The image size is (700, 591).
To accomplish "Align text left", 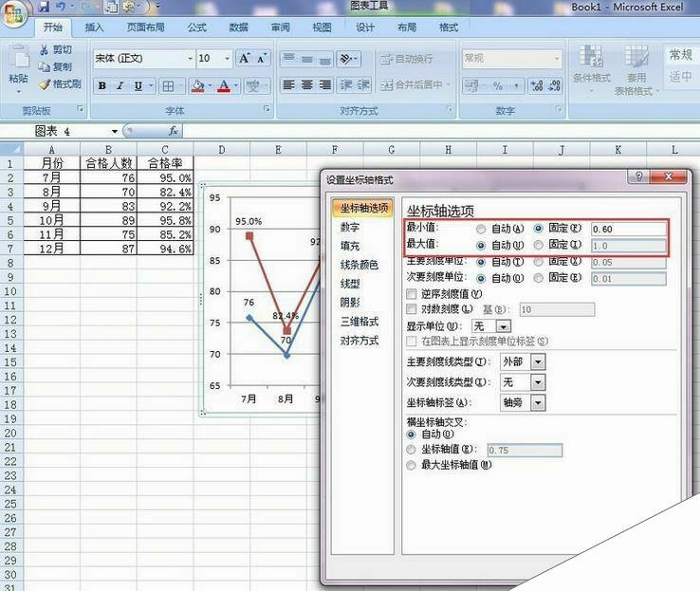I will click(289, 84).
